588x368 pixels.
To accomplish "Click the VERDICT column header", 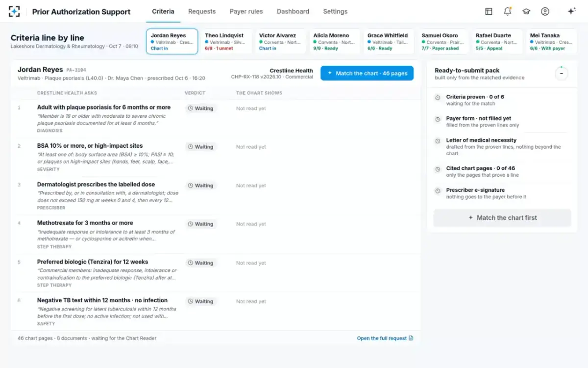I will coord(195,93).
